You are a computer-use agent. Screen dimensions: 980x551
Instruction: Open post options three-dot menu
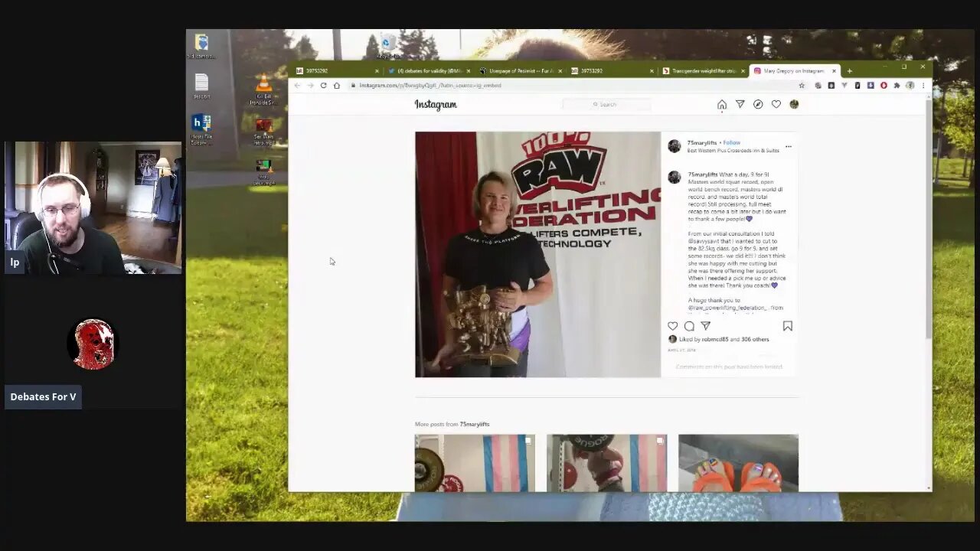point(788,146)
